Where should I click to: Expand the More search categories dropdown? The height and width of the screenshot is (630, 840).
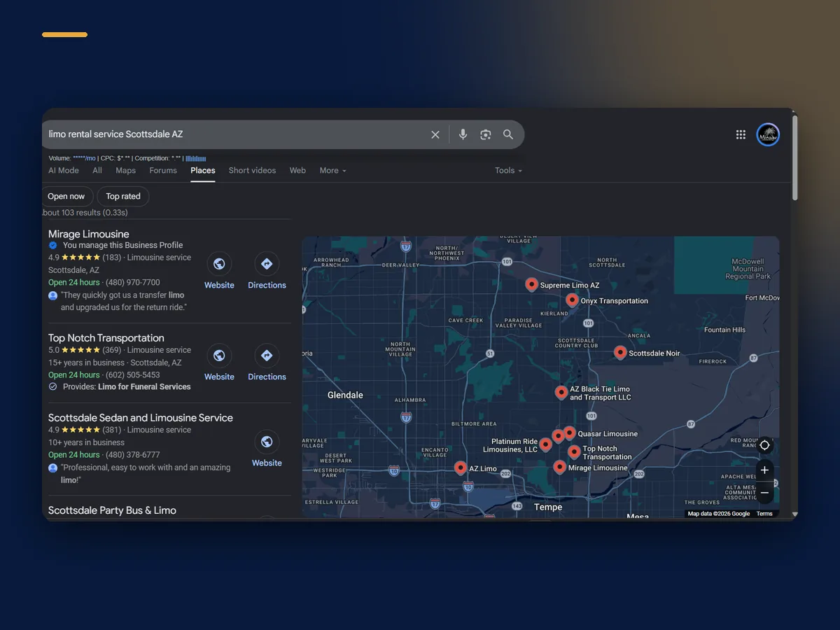[x=333, y=171]
